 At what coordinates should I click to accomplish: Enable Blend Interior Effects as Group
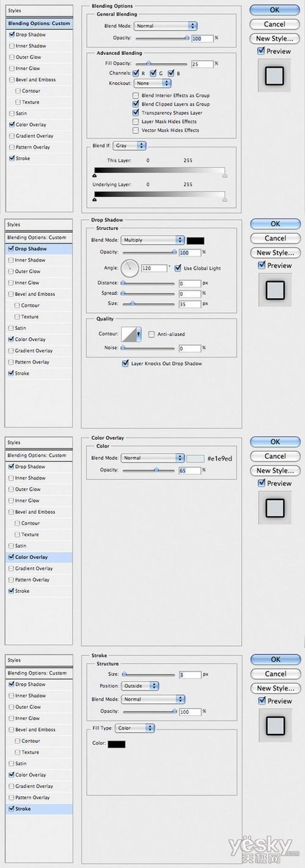[135, 96]
